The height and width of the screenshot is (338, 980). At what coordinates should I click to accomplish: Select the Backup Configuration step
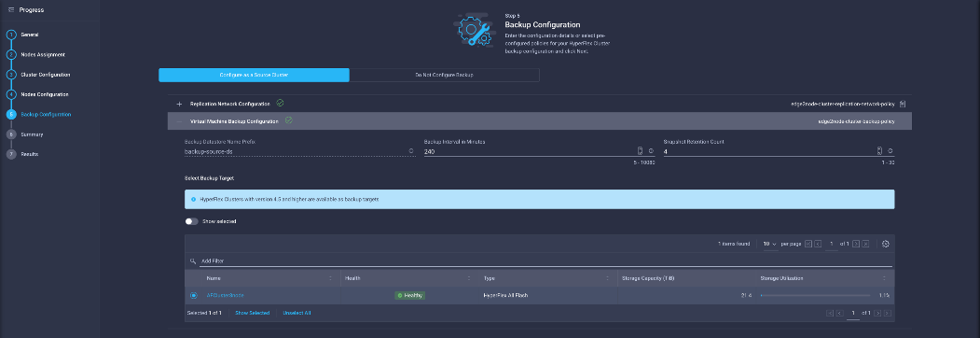[x=46, y=115]
